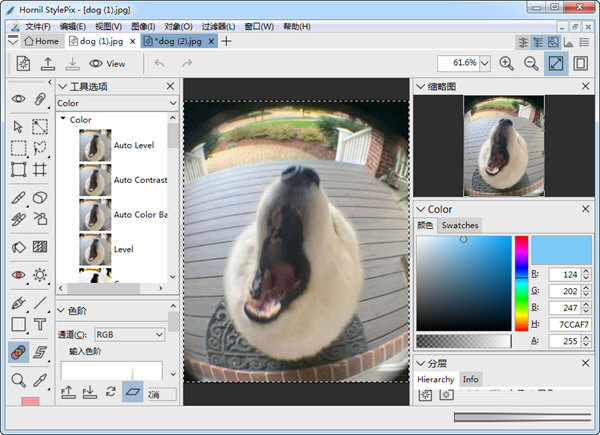600x435 pixels.
Task: Select the transform box tool
Action: pyautogui.click(x=18, y=169)
